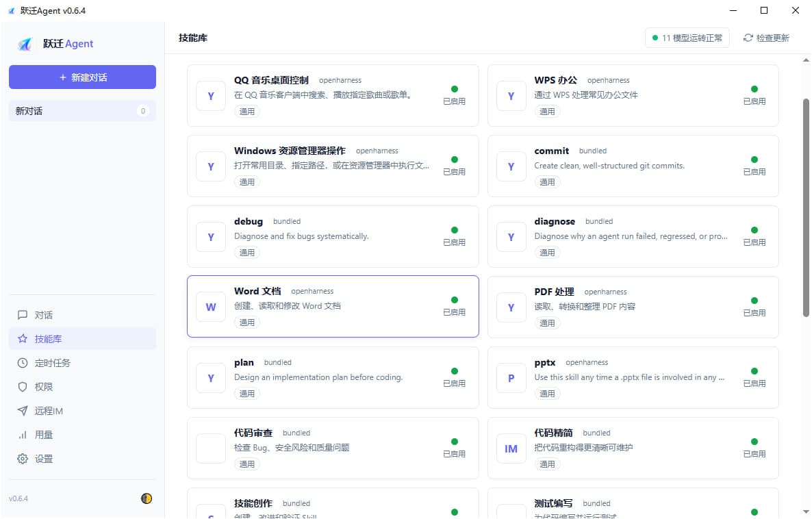The image size is (812, 519).
Task: Click the Y icon on QQ 音乐桌面控制 card
Action: pos(211,96)
